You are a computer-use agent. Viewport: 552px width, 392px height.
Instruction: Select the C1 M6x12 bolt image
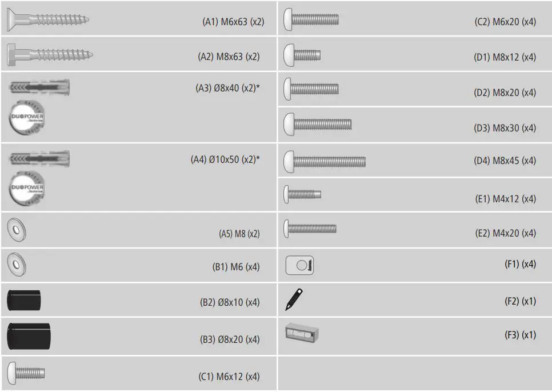point(26,374)
